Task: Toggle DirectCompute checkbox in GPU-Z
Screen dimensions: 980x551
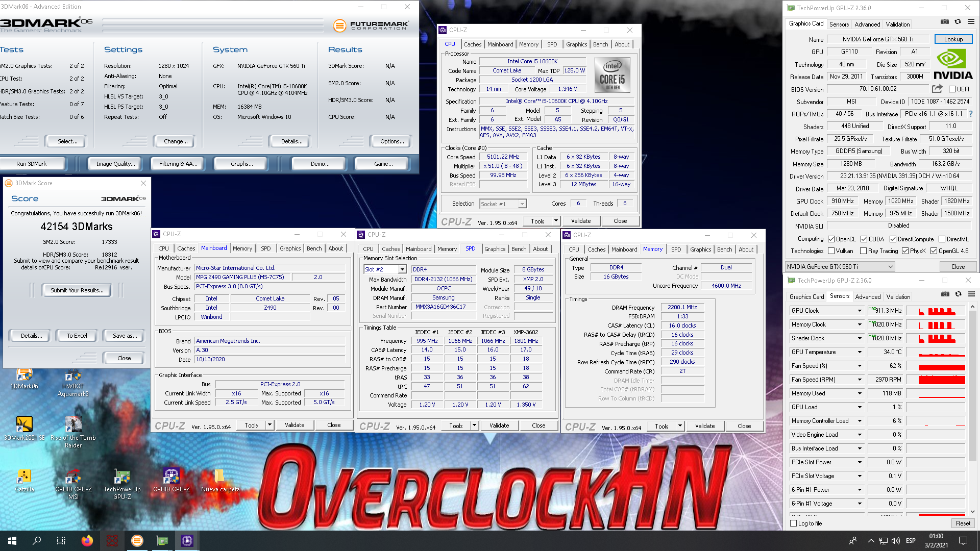Action: (893, 239)
